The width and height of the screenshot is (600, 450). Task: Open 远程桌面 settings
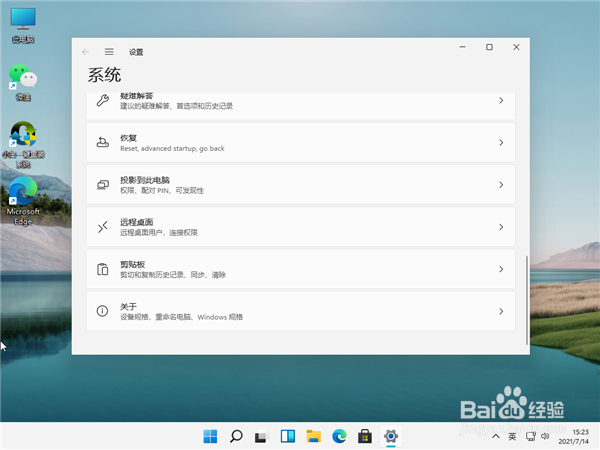coord(300,227)
